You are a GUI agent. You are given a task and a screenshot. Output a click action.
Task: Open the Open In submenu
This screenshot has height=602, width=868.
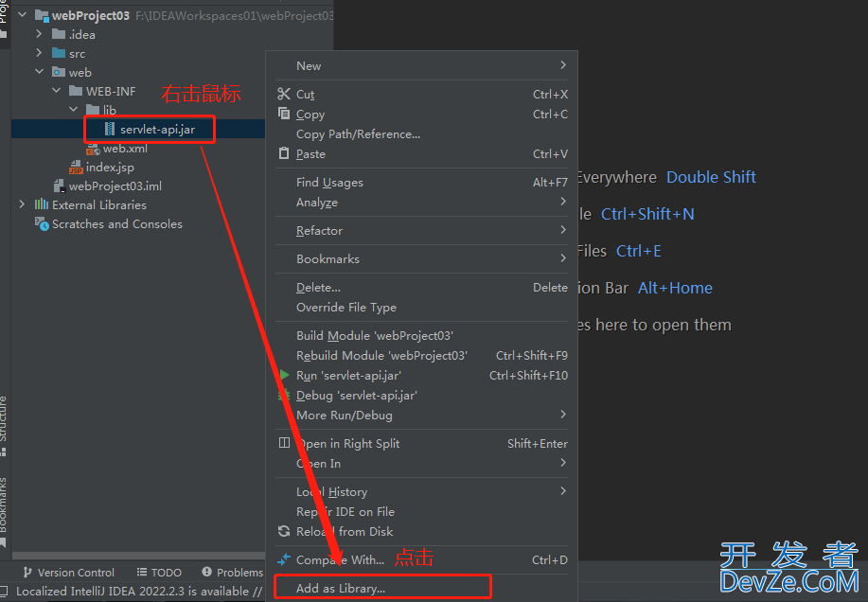[x=422, y=463]
